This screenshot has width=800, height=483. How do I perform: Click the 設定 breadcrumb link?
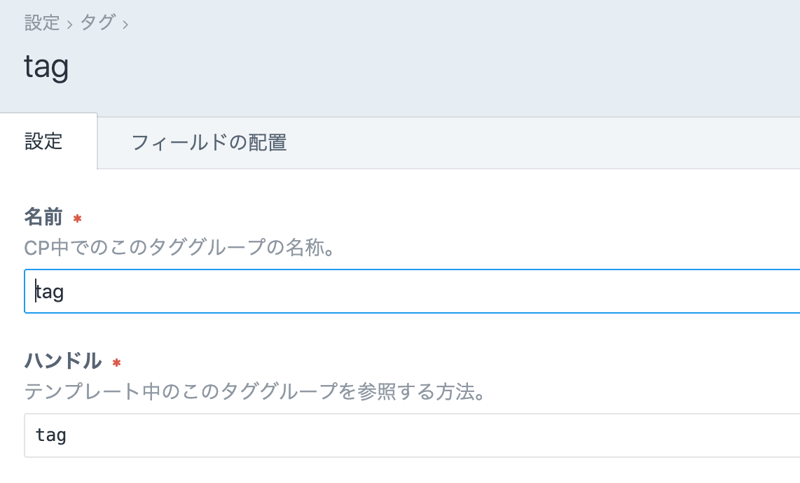[x=42, y=23]
